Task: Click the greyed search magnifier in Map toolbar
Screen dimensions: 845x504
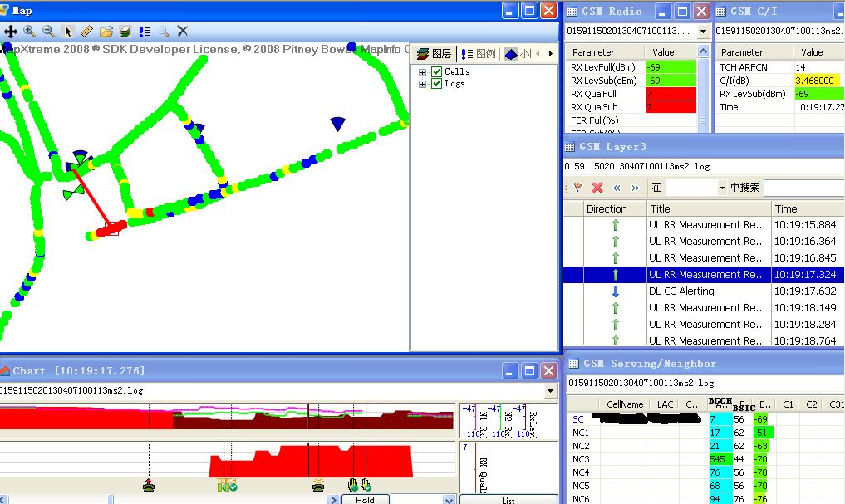Action: 164,32
